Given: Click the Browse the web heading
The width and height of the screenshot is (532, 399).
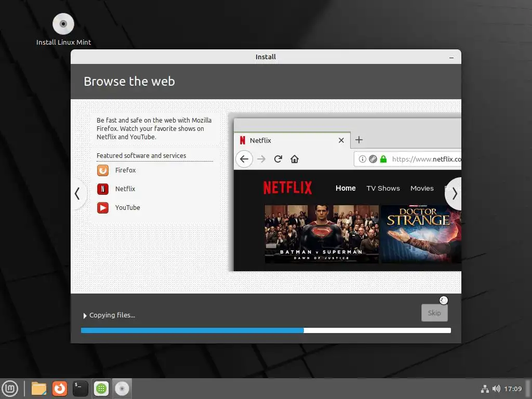Looking at the screenshot, I should 129,82.
